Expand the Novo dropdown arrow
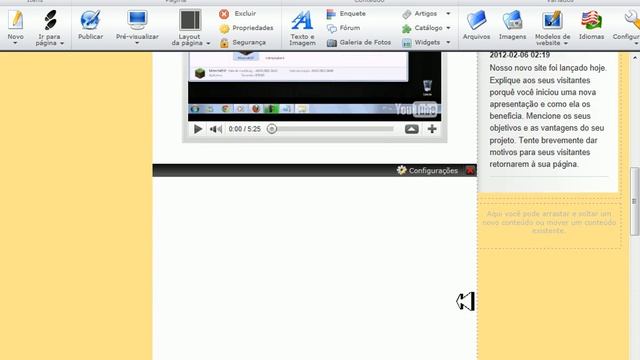Image resolution: width=640 pixels, height=360 pixels. click(x=15, y=43)
